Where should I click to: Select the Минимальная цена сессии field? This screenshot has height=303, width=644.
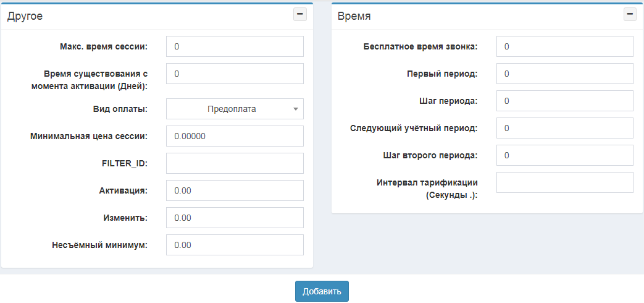pyautogui.click(x=235, y=136)
